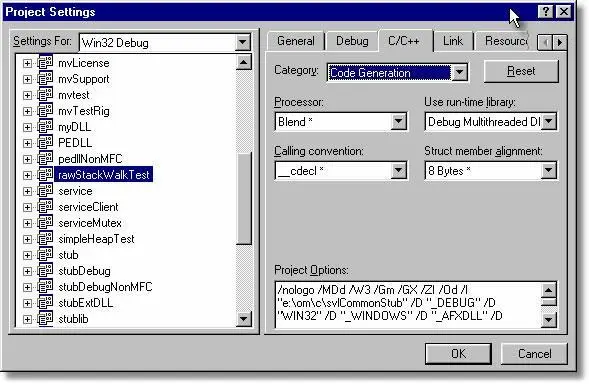589x384 pixels.
Task: Confirm with the OK button
Action: (x=458, y=354)
